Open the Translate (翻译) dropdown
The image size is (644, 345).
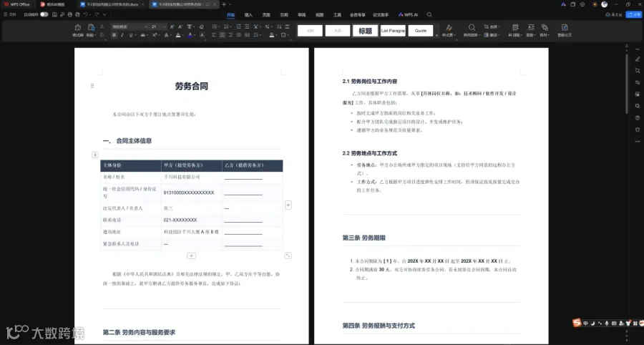click(x=492, y=35)
